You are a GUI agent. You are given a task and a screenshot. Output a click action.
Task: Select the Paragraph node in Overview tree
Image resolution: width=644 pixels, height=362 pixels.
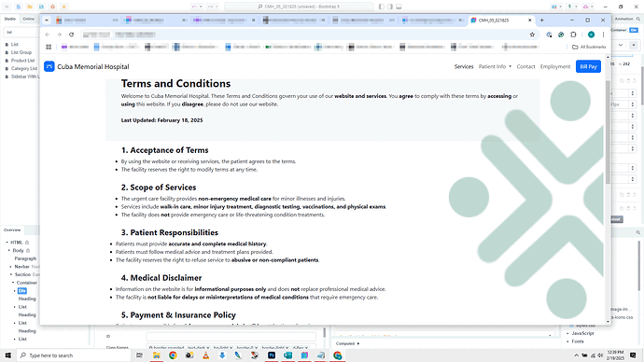pyautogui.click(x=25, y=258)
